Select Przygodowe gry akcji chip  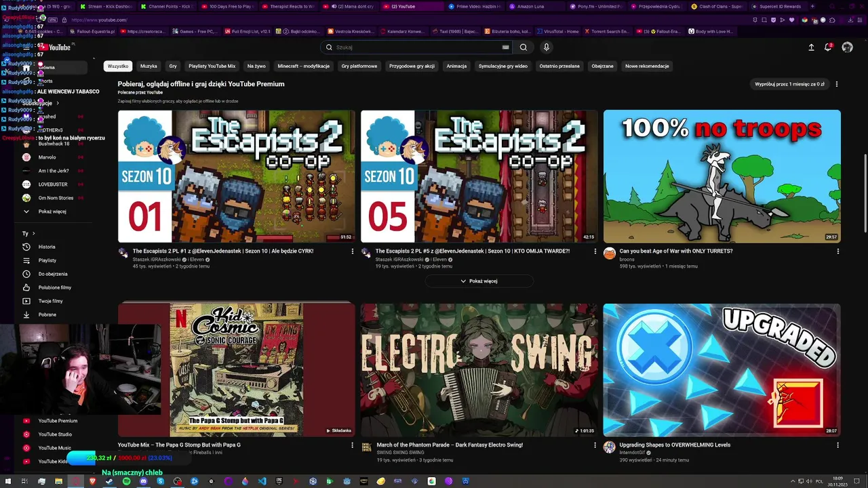pos(412,66)
